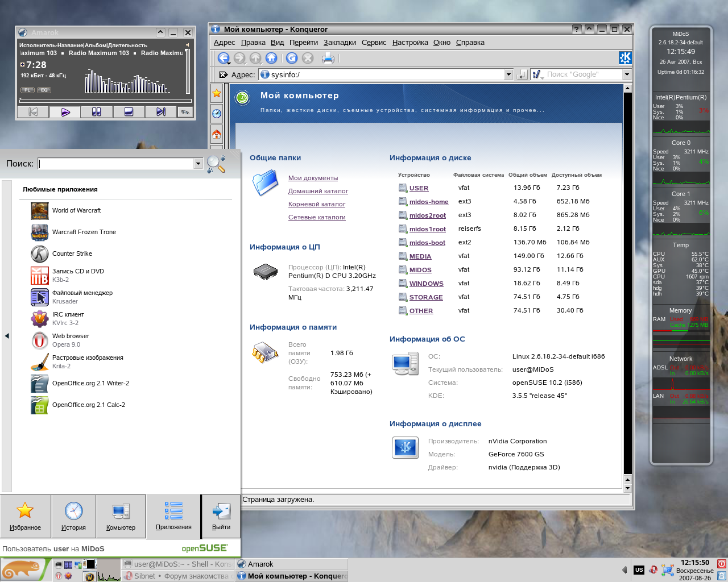
Task: Open Адрес menu
Action: coord(224,43)
